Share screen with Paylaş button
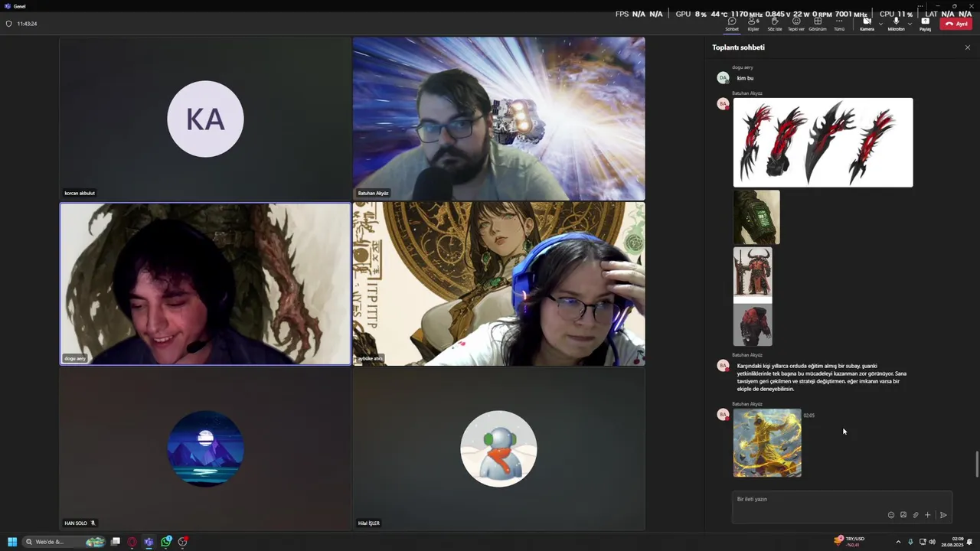Image resolution: width=980 pixels, height=551 pixels. pos(925,24)
